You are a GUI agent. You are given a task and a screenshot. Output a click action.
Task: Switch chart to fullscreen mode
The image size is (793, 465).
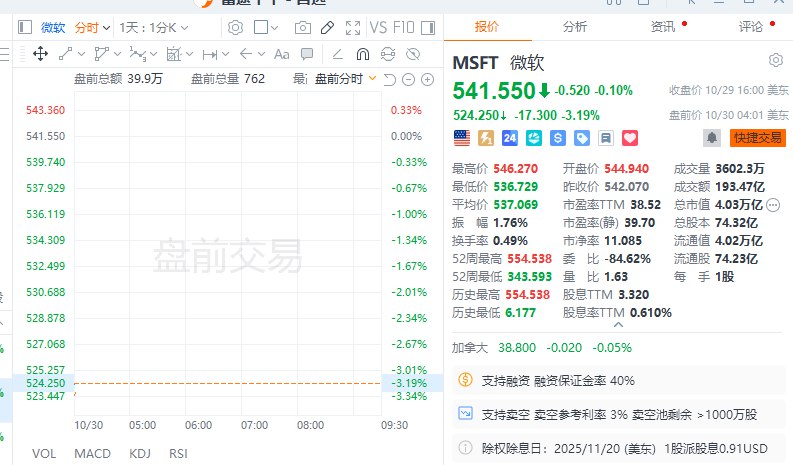tap(353, 27)
